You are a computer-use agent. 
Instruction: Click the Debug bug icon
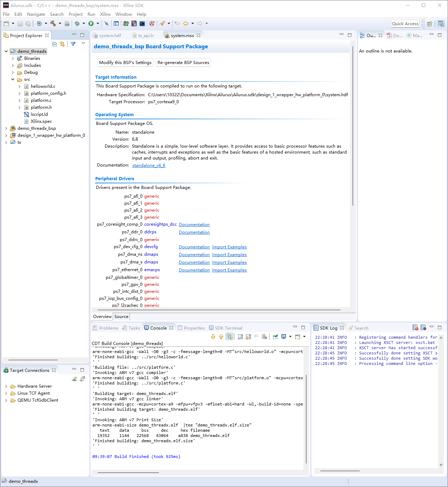(77, 23)
